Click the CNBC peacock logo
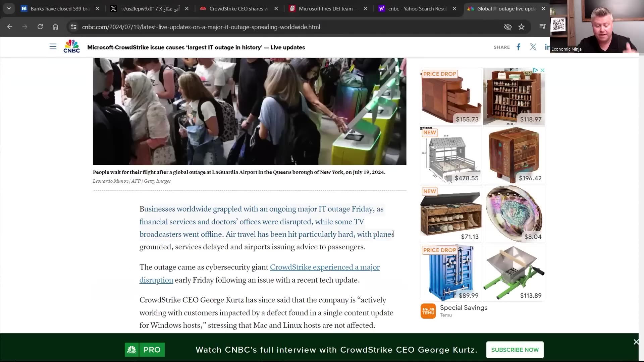This screenshot has height=362, width=644. 71,47
